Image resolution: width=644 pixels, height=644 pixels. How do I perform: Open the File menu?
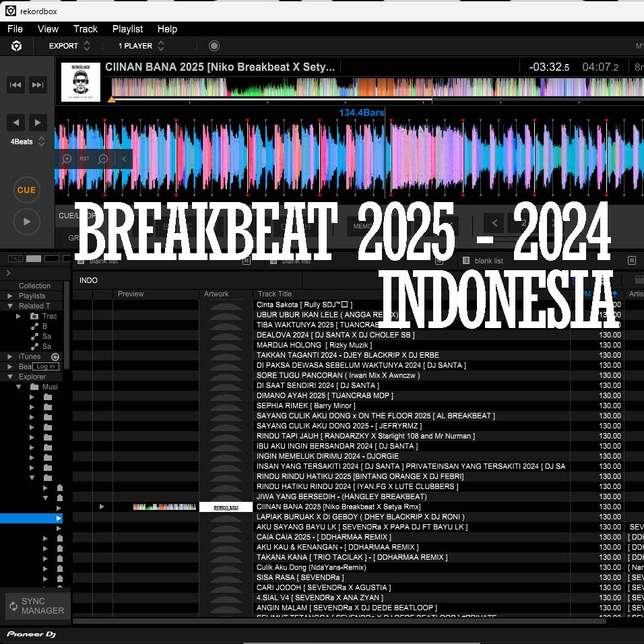pos(15,29)
